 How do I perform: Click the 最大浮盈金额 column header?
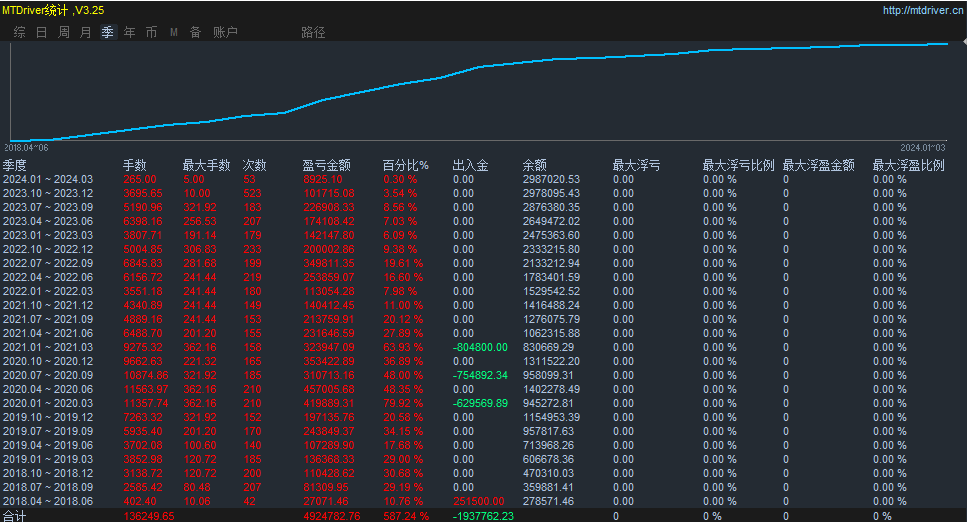(819, 165)
